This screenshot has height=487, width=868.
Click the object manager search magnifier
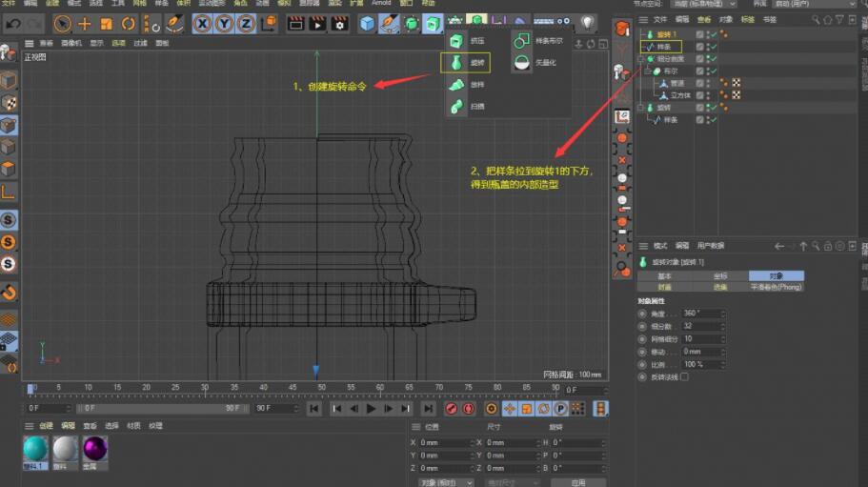[816, 19]
